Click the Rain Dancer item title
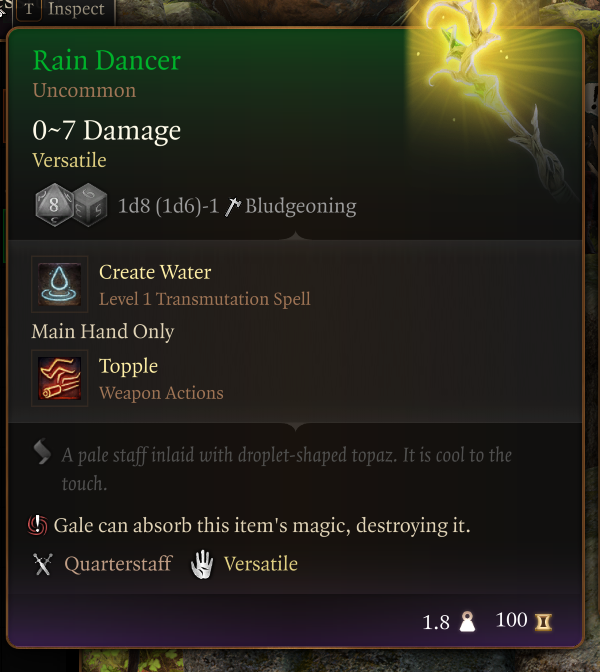Viewport: 600px width, 672px height. click(107, 60)
